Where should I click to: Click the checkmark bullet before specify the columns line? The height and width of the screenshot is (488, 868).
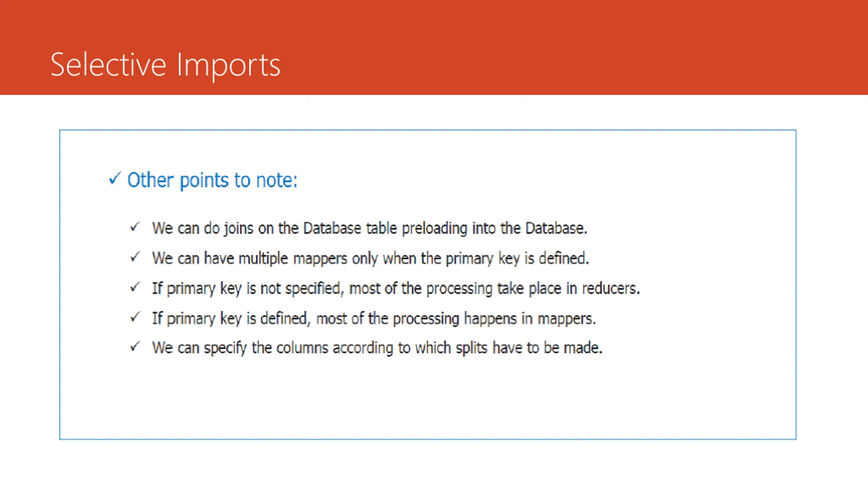point(135,346)
